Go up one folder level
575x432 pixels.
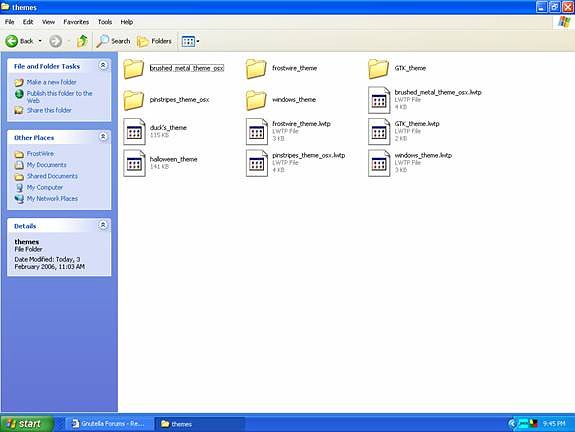(x=82, y=41)
